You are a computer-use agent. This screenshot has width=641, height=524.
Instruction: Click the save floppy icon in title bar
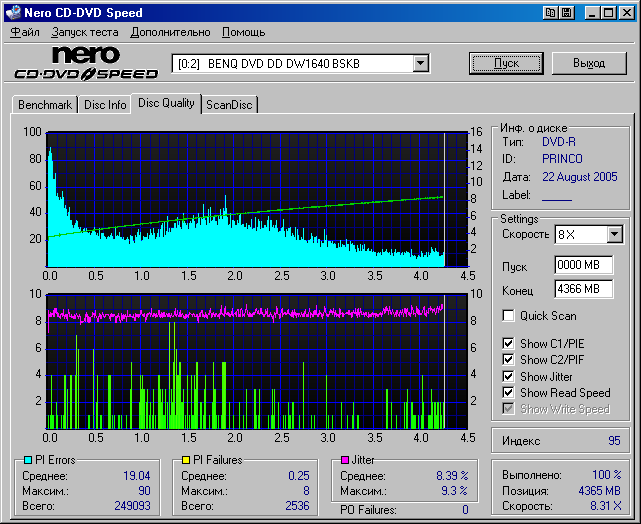[567, 13]
